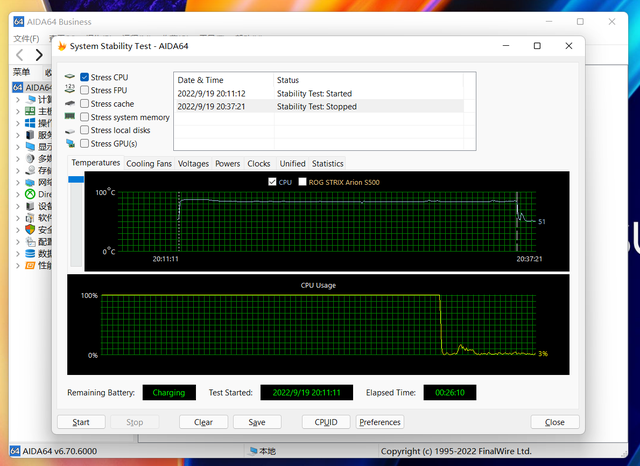Click the cache chip icon beside Stress cache

[70, 103]
